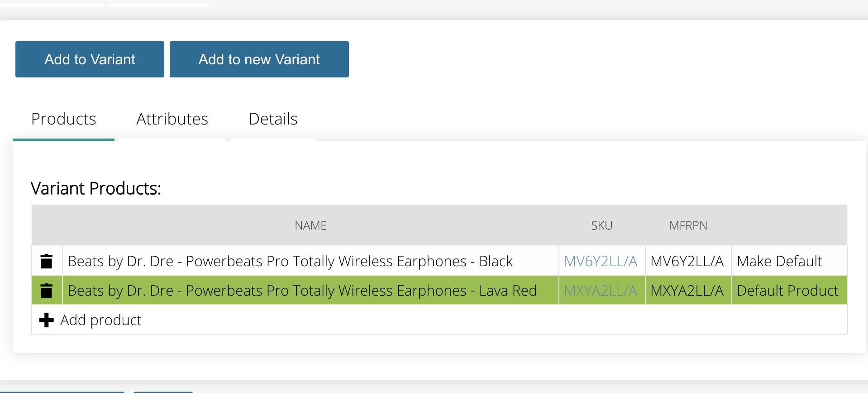Screen dimensions: 868x393
Task: Click the MFRPN column header
Action: click(x=688, y=225)
